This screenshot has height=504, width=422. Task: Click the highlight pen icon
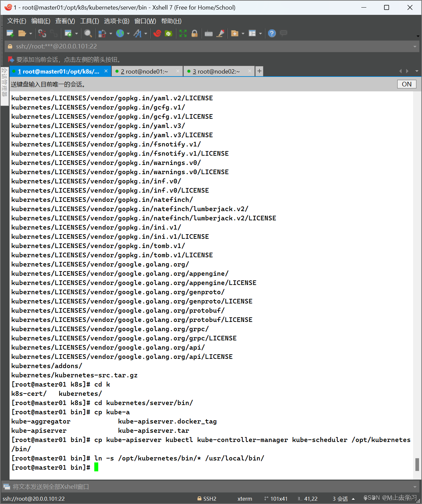click(221, 33)
